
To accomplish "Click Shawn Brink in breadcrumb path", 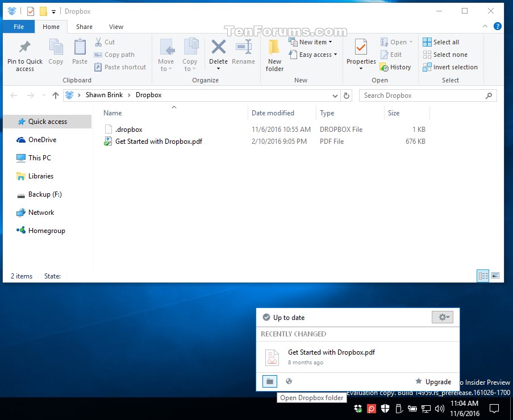I will [104, 95].
